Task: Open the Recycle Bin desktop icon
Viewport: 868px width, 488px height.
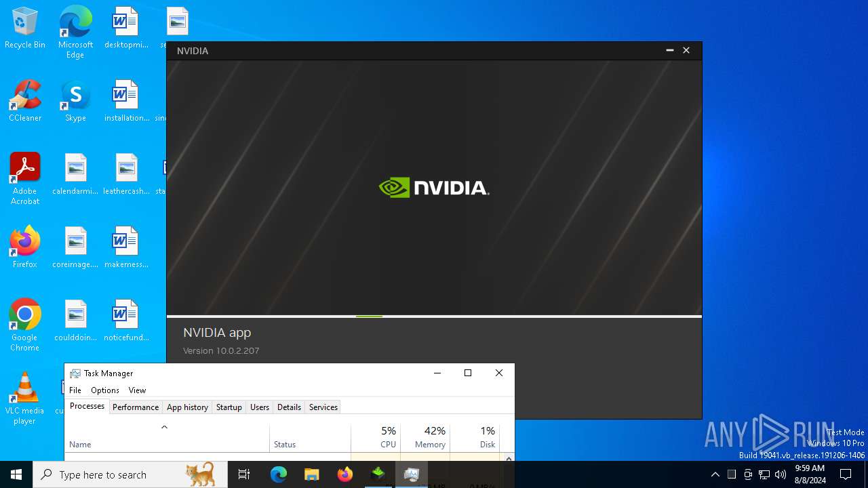Action: (x=25, y=28)
